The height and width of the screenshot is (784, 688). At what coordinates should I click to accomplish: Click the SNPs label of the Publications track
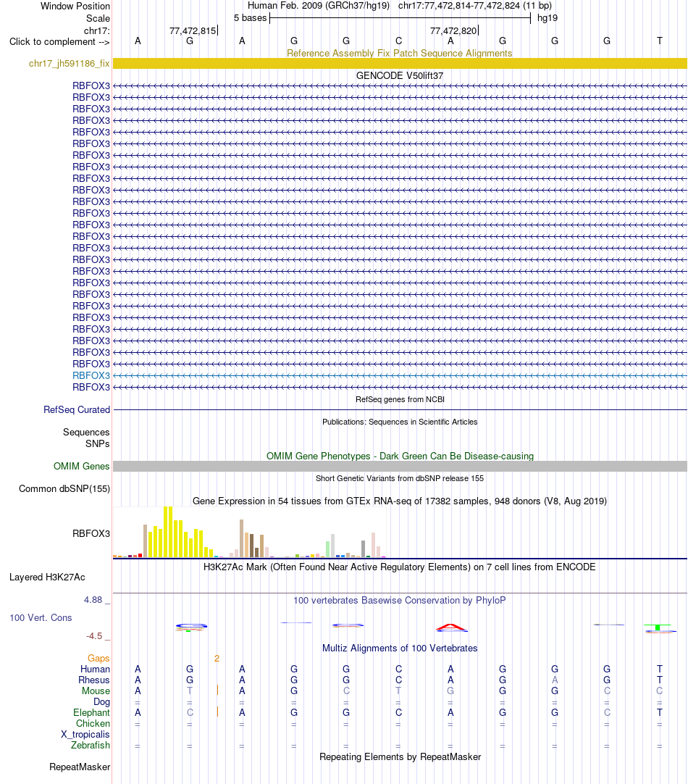(98, 443)
